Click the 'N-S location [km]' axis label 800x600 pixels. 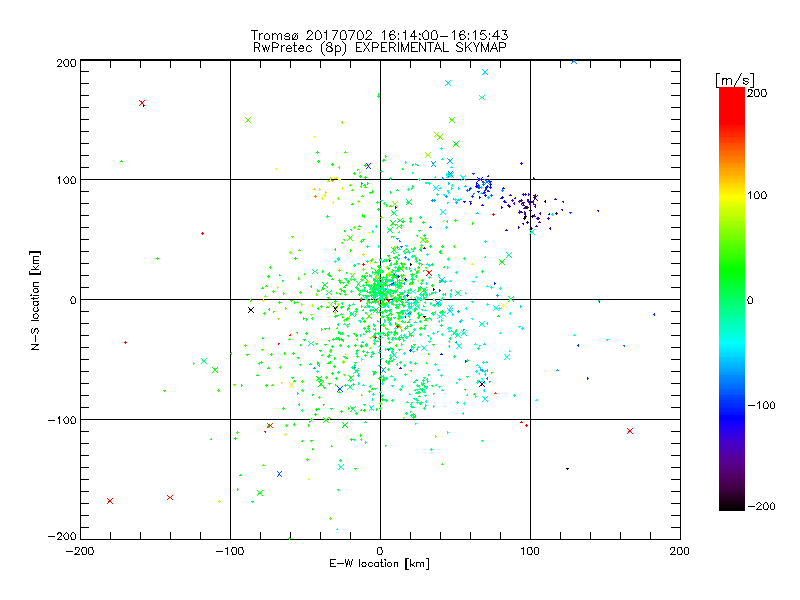[35, 300]
